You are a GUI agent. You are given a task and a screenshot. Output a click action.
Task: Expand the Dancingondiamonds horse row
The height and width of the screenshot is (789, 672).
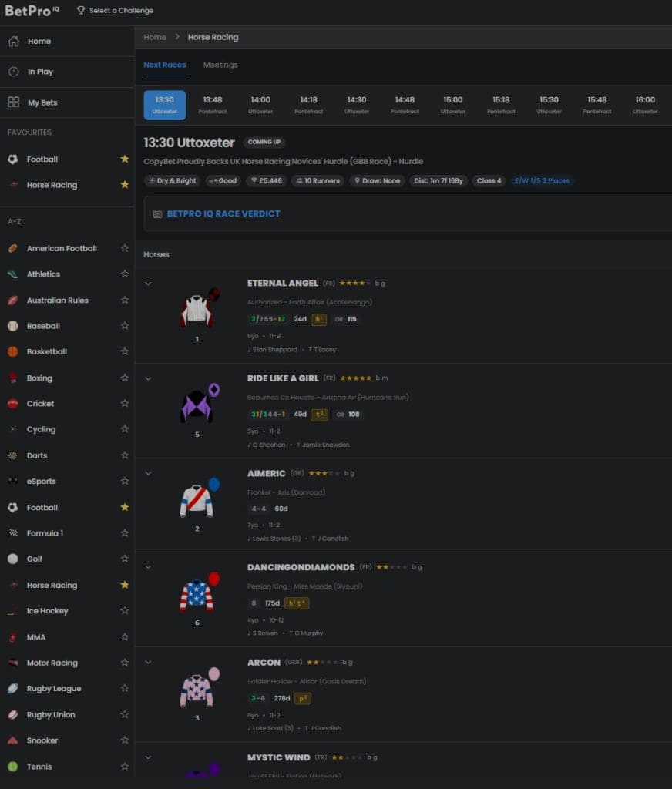148,567
